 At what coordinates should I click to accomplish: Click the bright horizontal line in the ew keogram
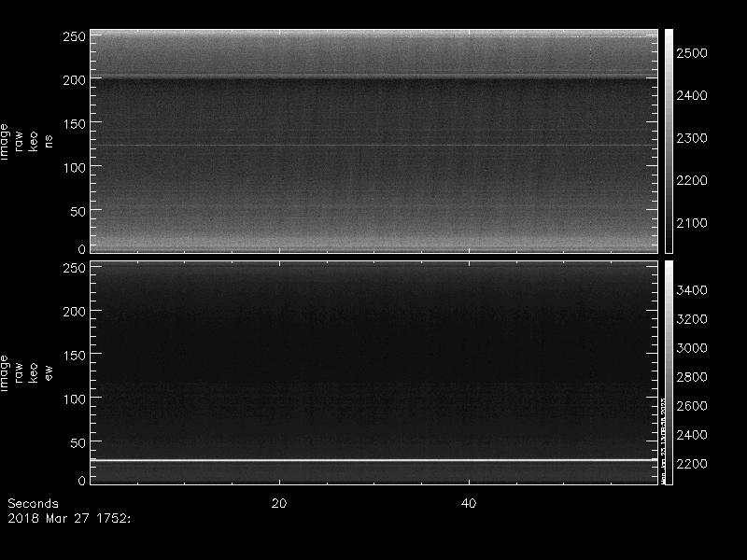tap(373, 460)
